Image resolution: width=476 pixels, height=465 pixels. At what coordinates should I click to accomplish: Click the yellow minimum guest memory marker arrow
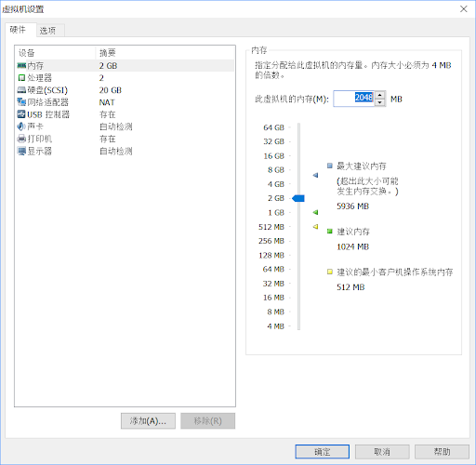click(x=315, y=227)
